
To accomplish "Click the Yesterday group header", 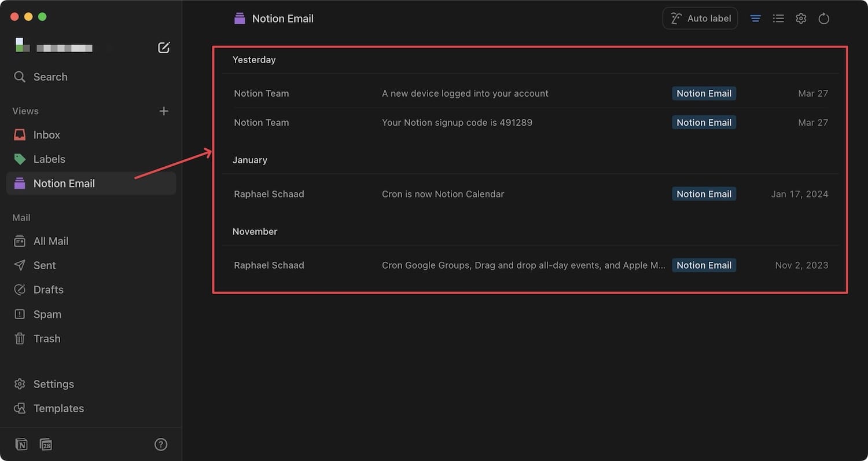I will (x=254, y=60).
